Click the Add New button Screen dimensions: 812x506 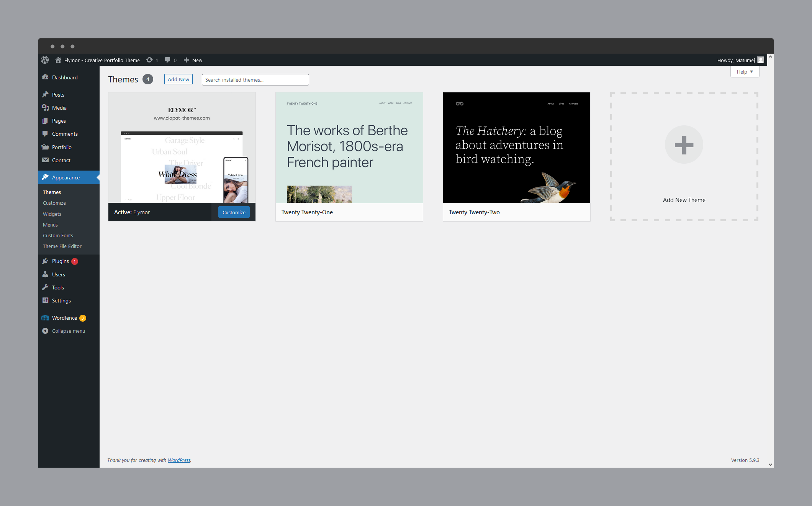(178, 79)
